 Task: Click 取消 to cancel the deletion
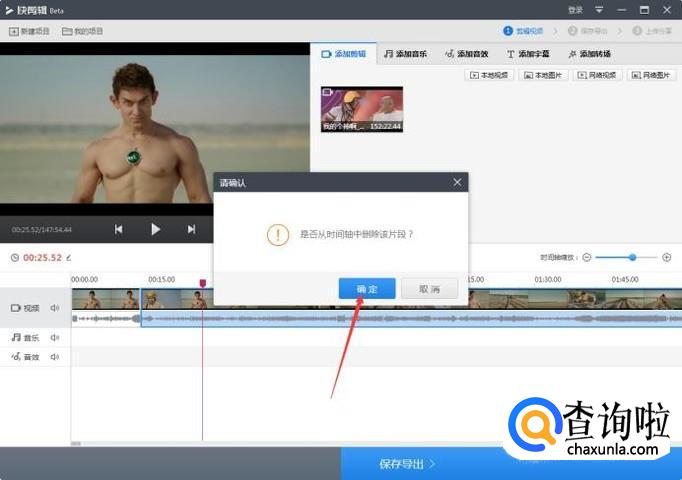429,289
